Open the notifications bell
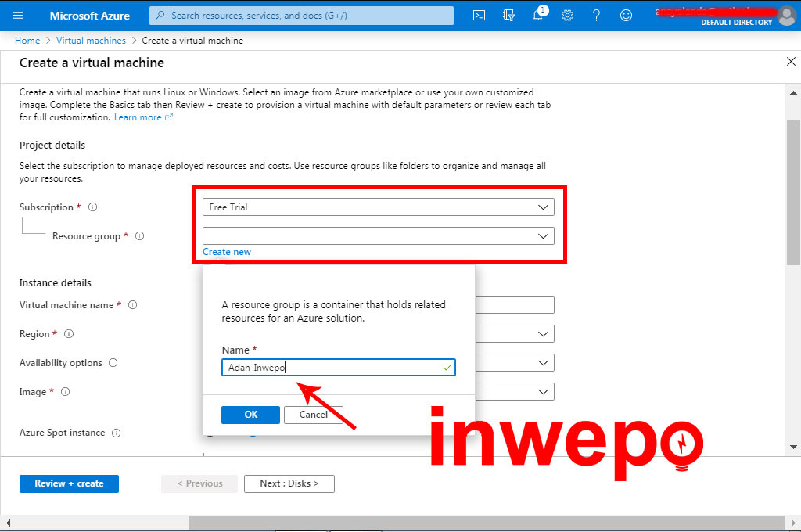 [x=538, y=14]
